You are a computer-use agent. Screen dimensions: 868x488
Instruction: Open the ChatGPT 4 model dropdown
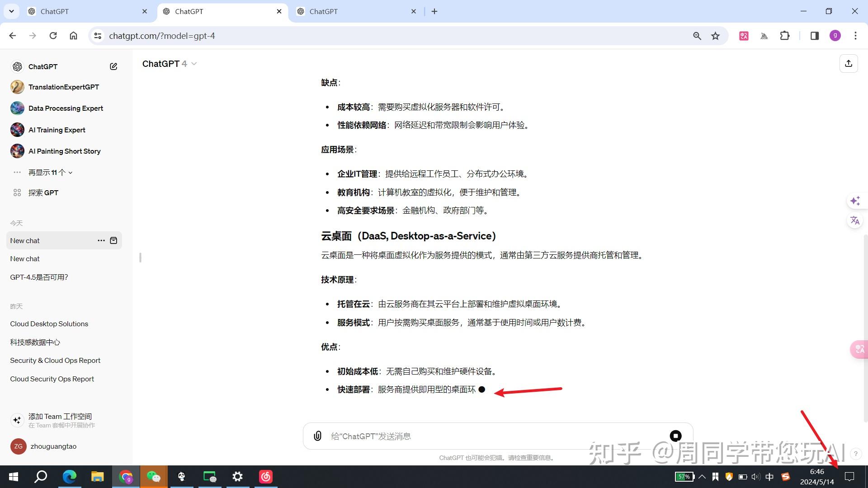coord(170,63)
